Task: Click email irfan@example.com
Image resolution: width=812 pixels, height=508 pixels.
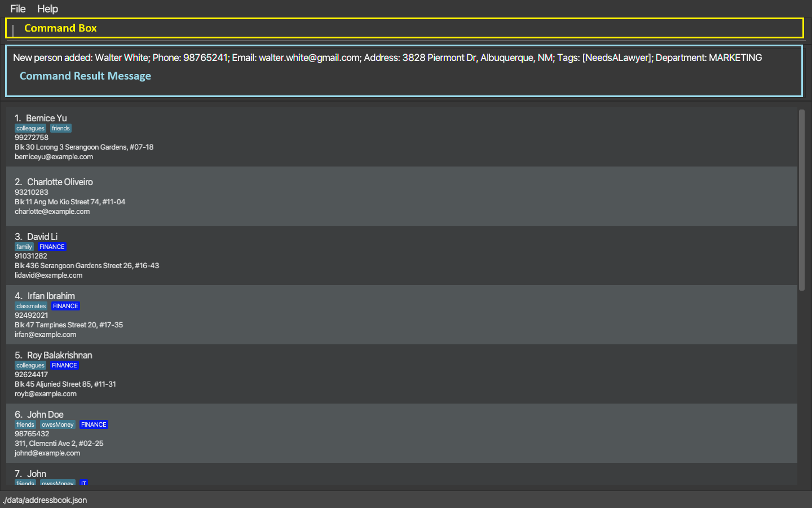Action: 46,335
